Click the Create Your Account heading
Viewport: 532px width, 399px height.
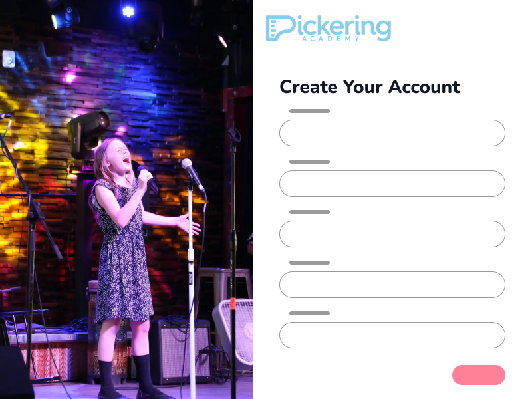pos(370,87)
